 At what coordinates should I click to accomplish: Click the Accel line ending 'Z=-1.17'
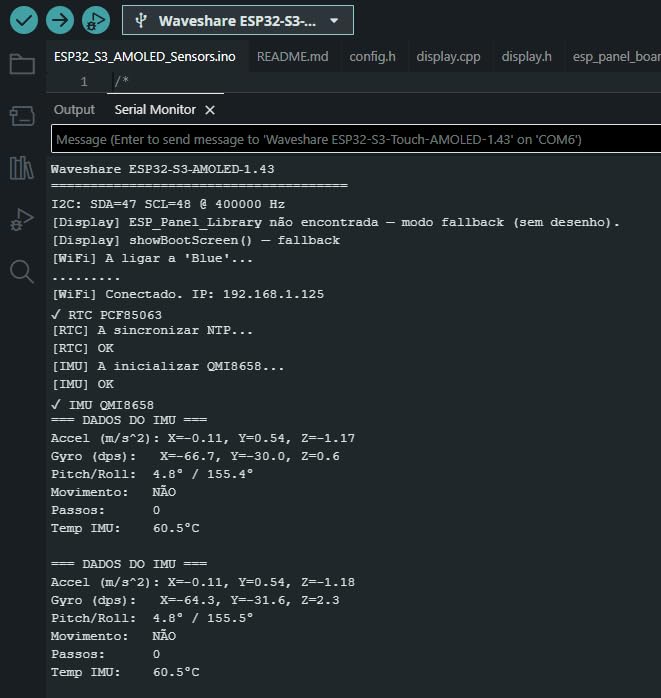coord(203,438)
